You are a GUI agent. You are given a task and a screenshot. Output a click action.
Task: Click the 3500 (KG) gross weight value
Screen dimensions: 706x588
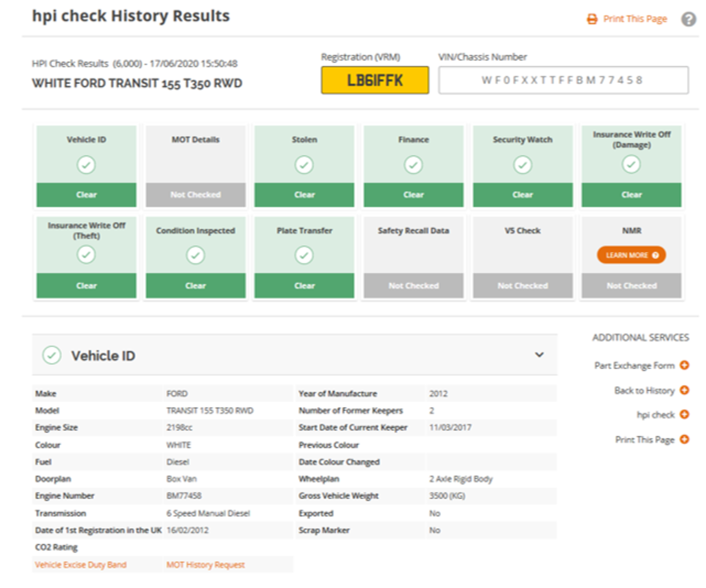(x=447, y=496)
